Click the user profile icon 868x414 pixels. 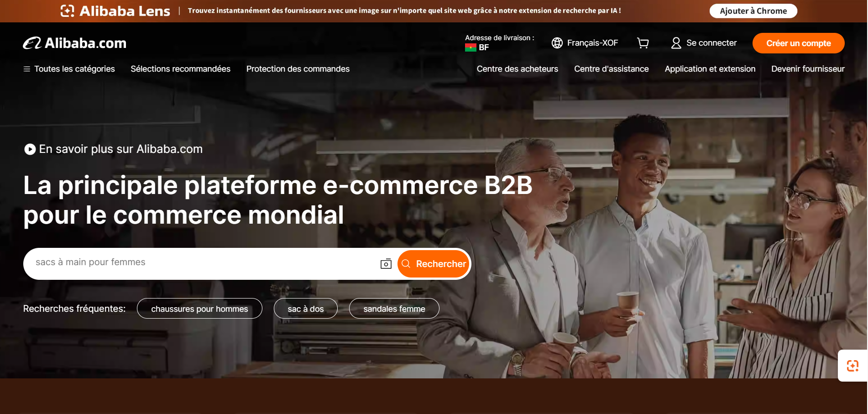coord(676,43)
